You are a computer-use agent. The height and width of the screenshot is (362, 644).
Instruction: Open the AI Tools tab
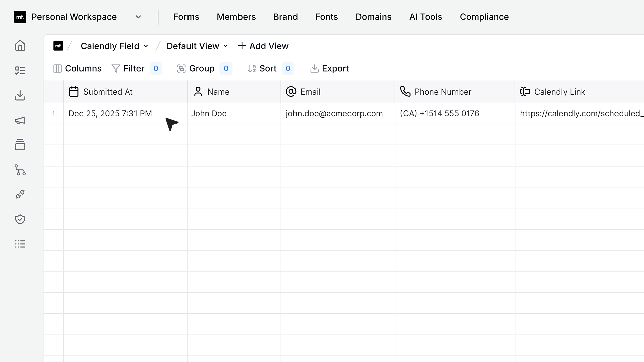(426, 17)
